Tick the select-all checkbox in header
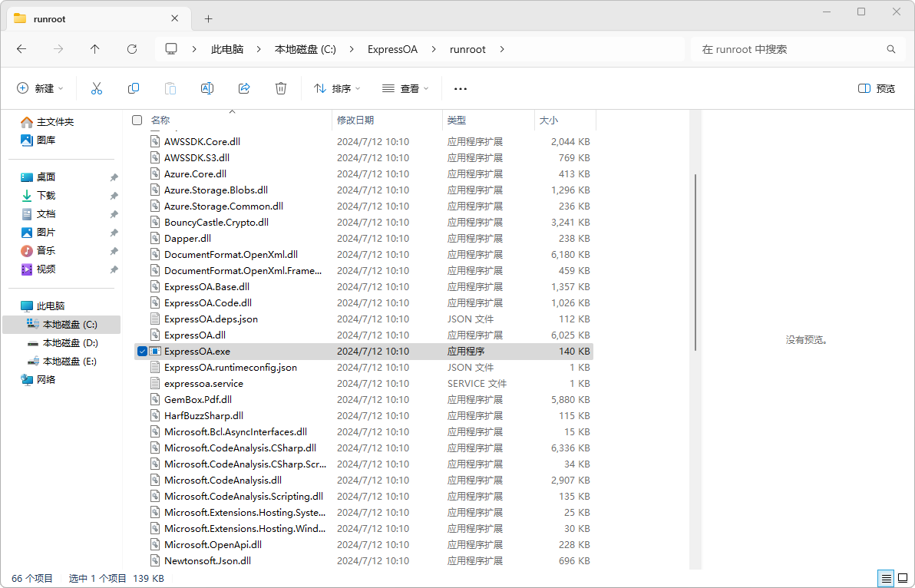 click(x=137, y=121)
